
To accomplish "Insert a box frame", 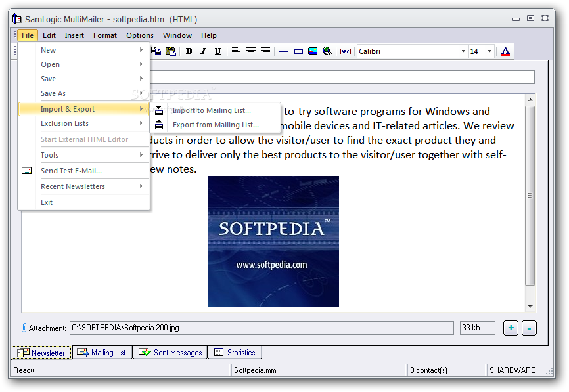I will (298, 51).
